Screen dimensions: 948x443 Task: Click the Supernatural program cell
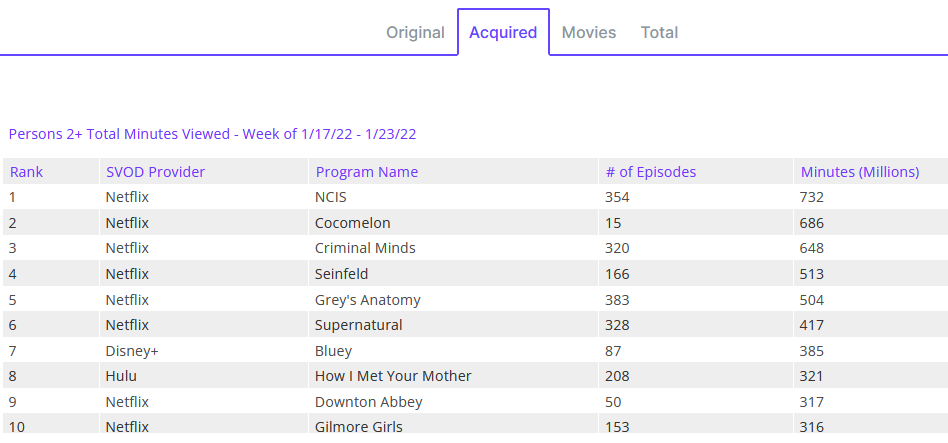click(x=358, y=325)
